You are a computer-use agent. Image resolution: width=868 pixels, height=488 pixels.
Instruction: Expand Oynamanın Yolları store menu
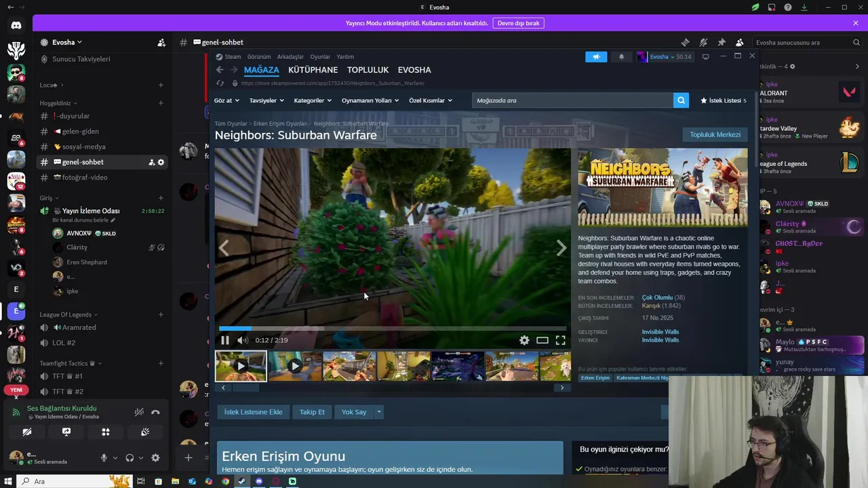(x=370, y=100)
